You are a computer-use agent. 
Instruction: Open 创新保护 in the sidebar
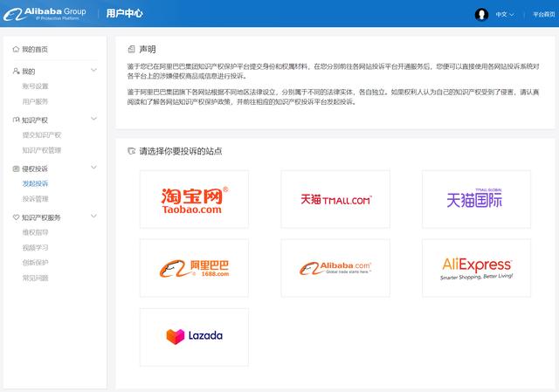[35, 263]
